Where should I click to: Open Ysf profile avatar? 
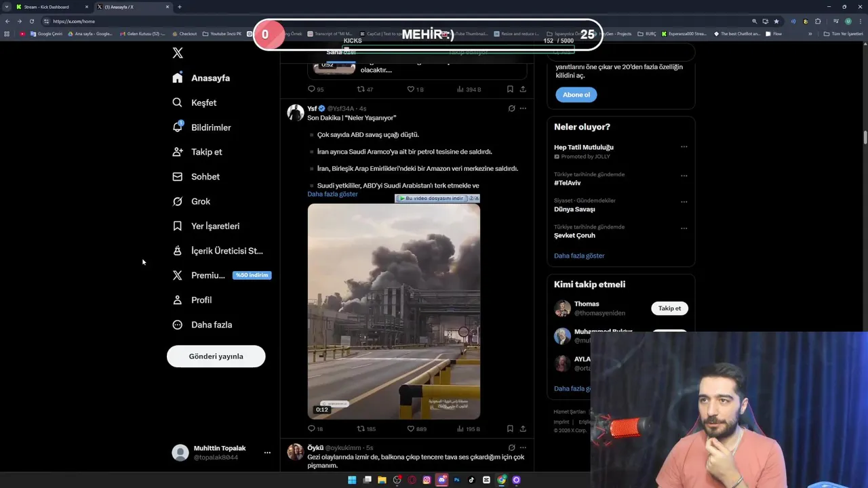pos(296,113)
